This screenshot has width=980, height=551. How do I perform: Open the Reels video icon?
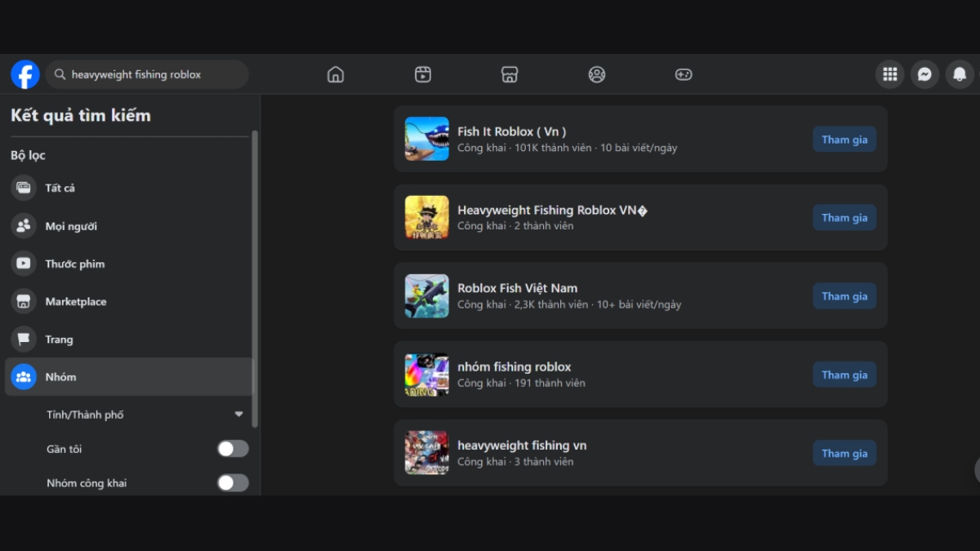(422, 74)
